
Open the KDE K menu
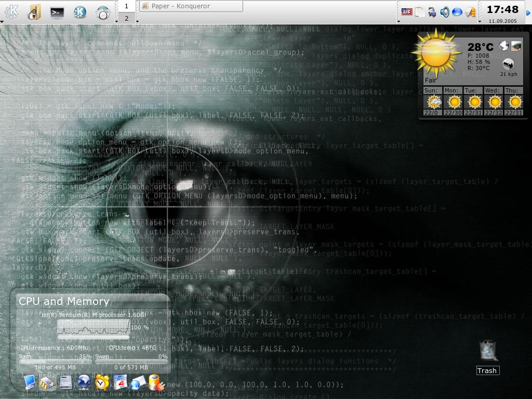11,12
